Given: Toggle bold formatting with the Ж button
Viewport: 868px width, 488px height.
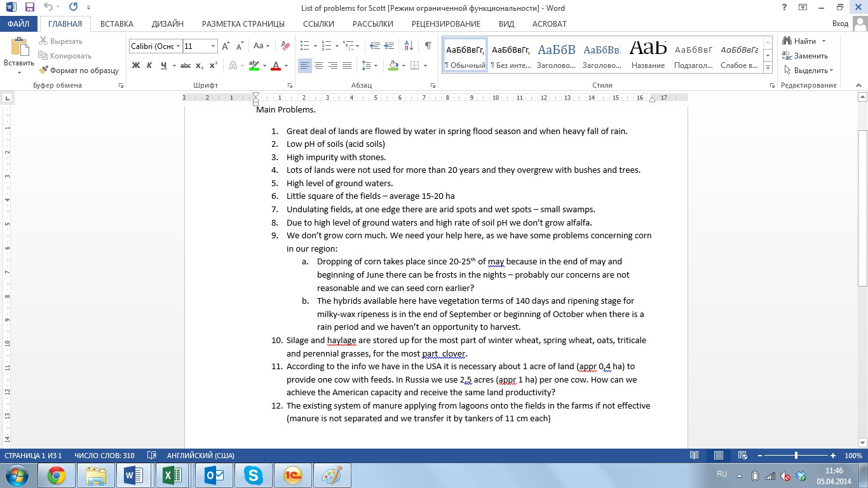Looking at the screenshot, I should click(136, 65).
